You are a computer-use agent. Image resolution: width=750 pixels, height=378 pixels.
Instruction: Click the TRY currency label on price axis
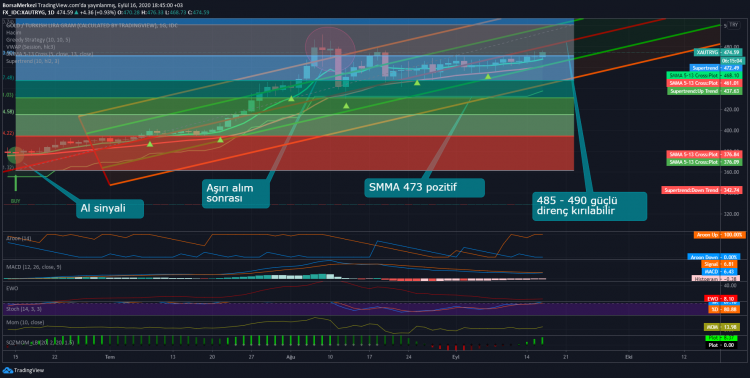click(734, 24)
